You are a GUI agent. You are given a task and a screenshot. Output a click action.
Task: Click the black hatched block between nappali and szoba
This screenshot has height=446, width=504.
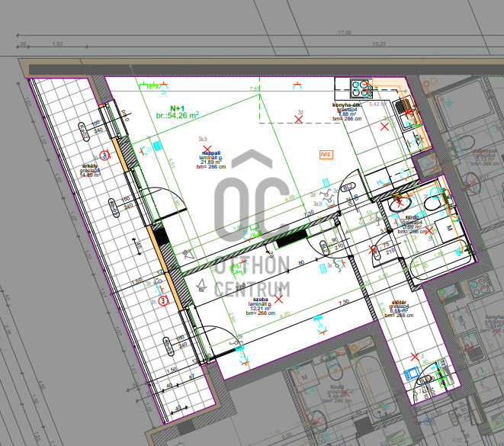point(290,238)
